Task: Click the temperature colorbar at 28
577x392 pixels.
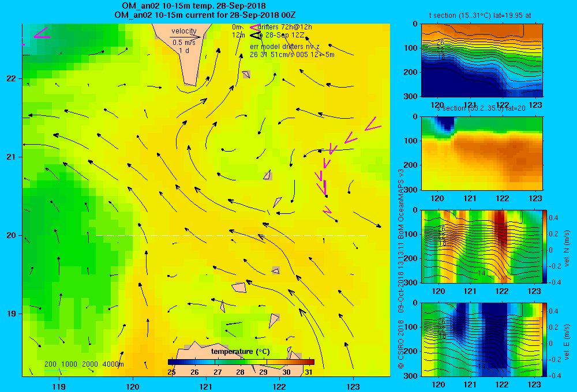Action: click(x=240, y=362)
